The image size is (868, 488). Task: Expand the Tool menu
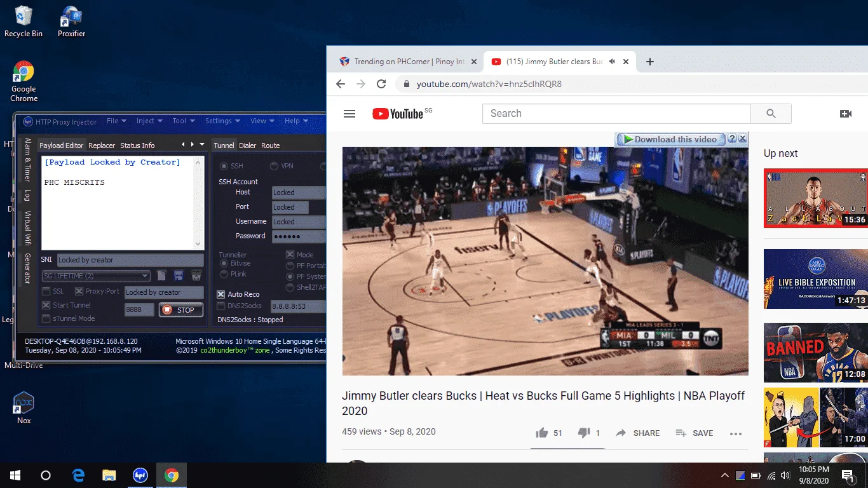tap(184, 121)
